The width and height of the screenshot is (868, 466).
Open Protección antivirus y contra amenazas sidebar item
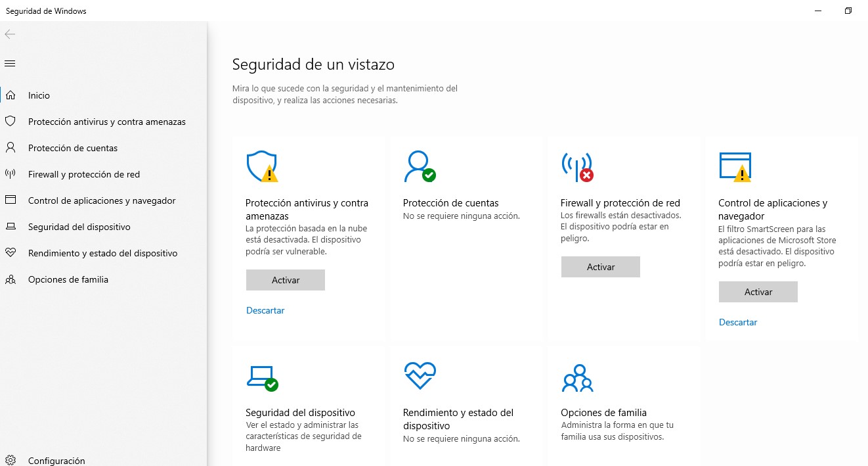pyautogui.click(x=106, y=122)
